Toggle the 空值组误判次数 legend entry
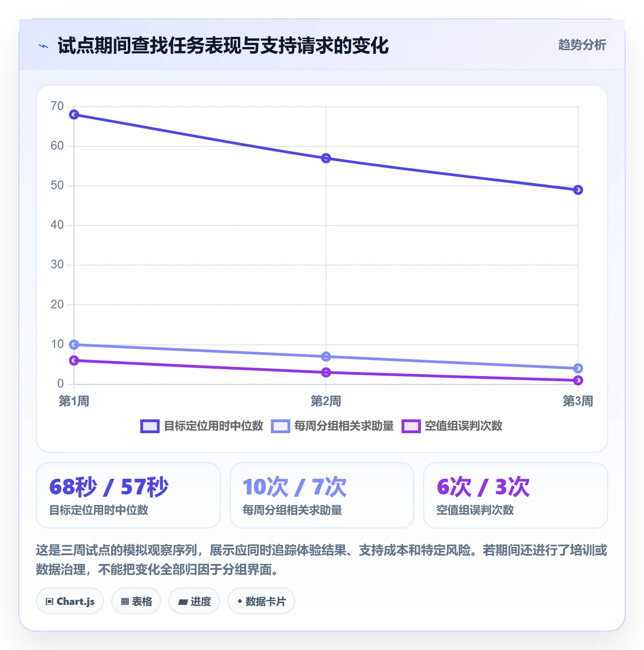Viewport: 644px width, 650px height. [452, 426]
